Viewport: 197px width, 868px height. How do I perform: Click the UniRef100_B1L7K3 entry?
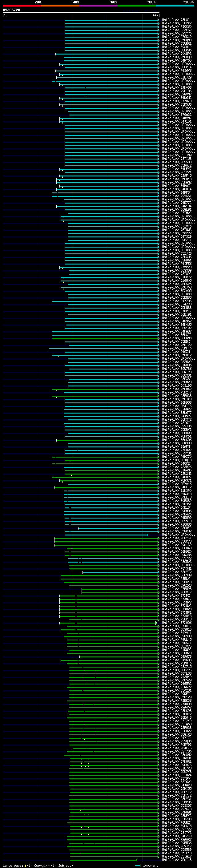[177, 768]
